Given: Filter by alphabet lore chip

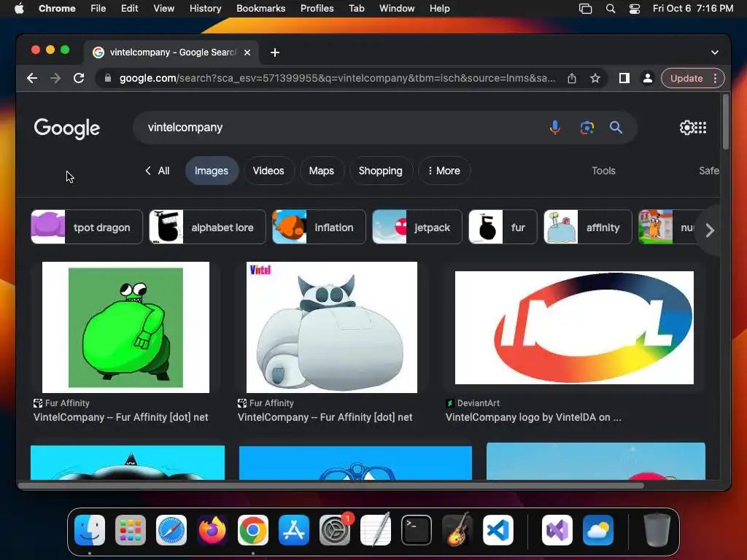Looking at the screenshot, I should click(207, 227).
